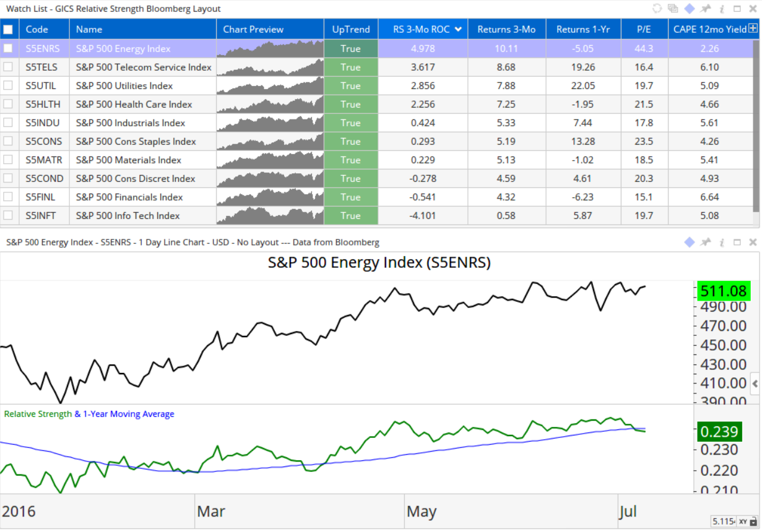The width and height of the screenshot is (762, 532).
Task: Check the S5FINL row checkbox
Action: coord(8,197)
